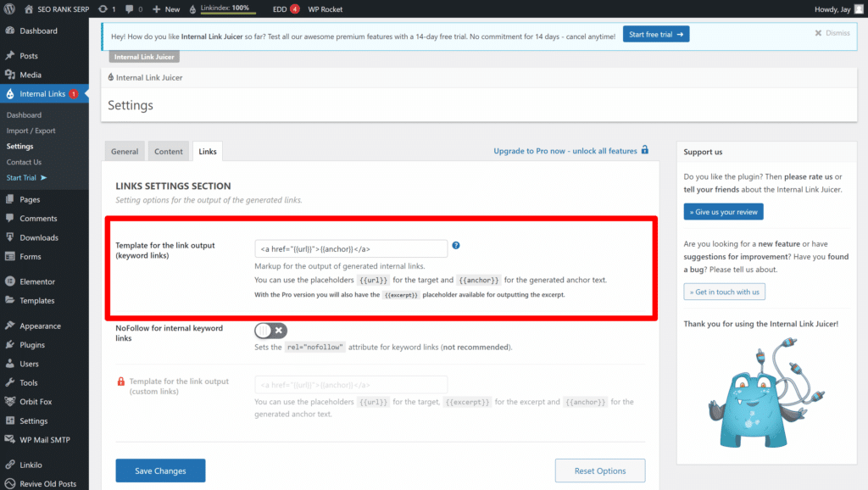The width and height of the screenshot is (868, 490).
Task: Click the Start free trial button
Action: (656, 34)
